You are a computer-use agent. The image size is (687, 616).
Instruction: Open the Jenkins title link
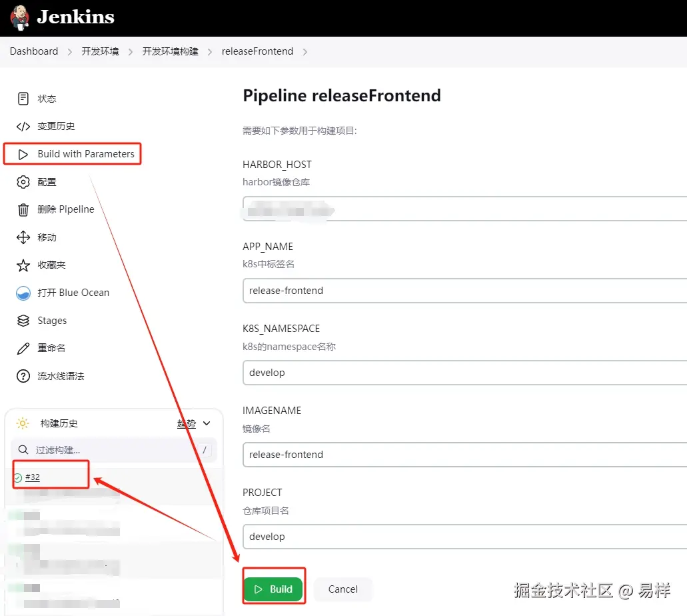pyautogui.click(x=76, y=17)
